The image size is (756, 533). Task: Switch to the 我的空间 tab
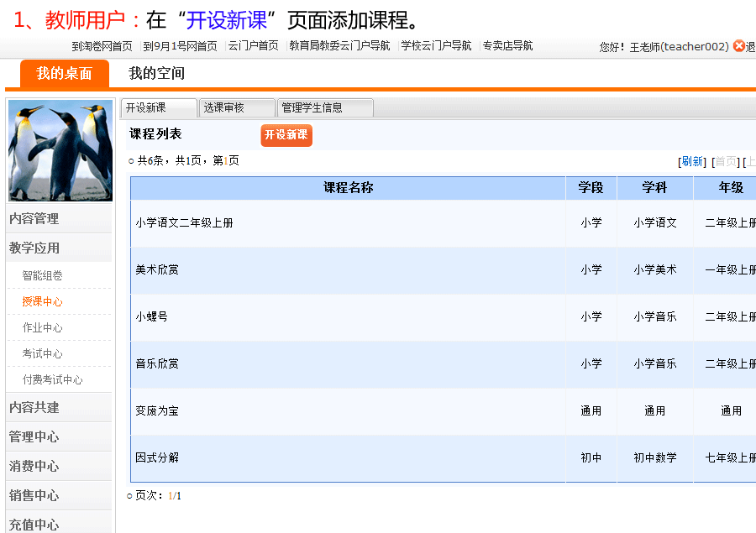[x=156, y=74]
